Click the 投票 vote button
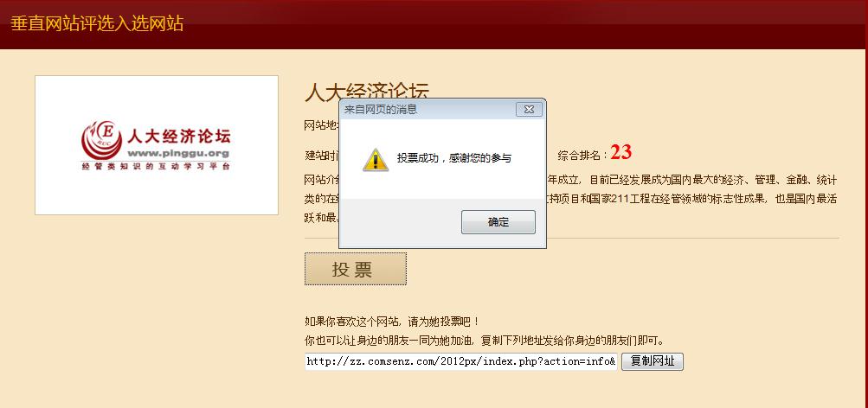The image size is (868, 408). [356, 269]
